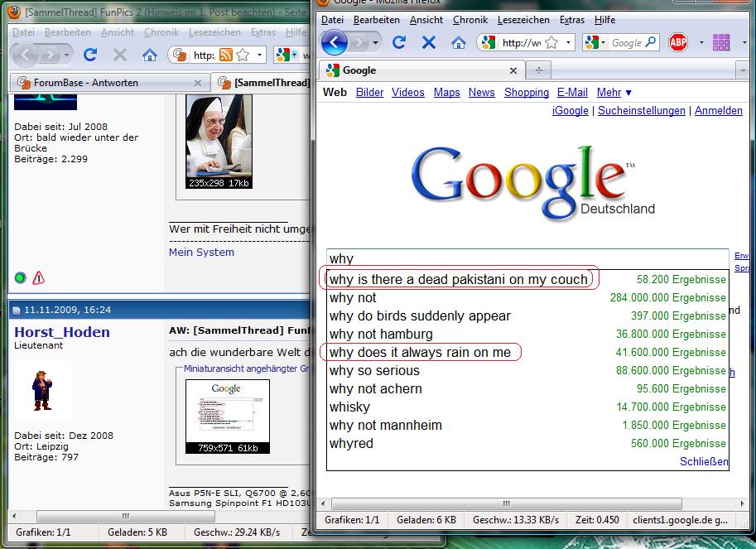Open Extras menu in Google window
Image resolution: width=756 pixels, height=549 pixels.
(572, 20)
